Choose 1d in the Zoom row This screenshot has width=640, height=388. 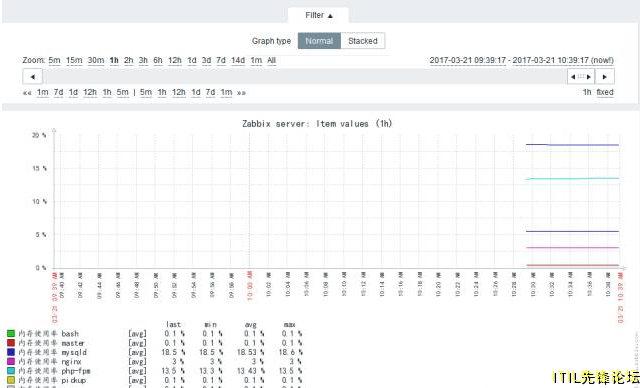[192, 60]
